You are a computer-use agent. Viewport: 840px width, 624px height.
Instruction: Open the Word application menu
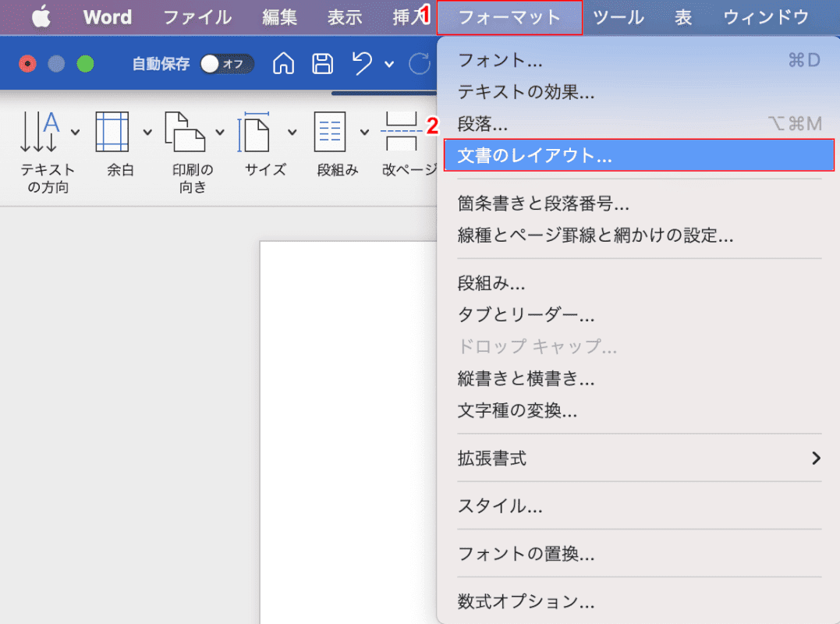pyautogui.click(x=107, y=17)
